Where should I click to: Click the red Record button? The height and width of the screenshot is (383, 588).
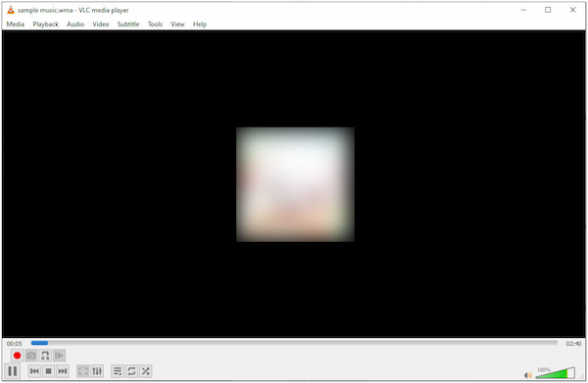tap(17, 356)
